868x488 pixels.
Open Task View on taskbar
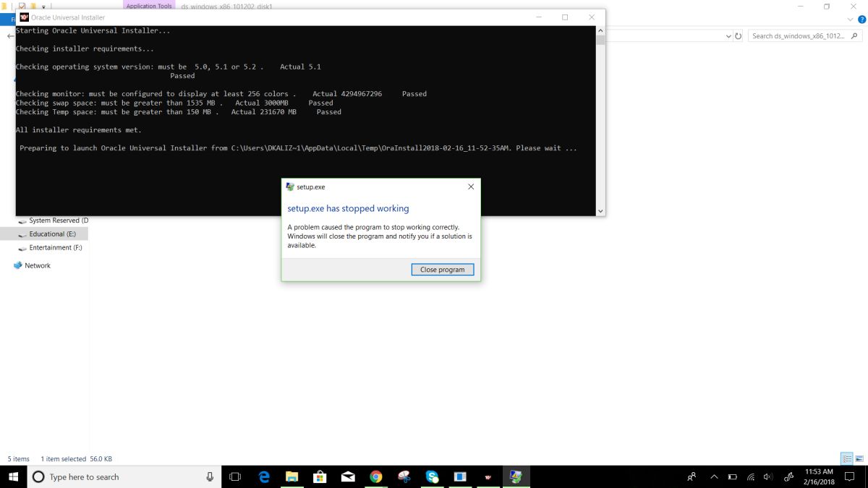(x=235, y=476)
